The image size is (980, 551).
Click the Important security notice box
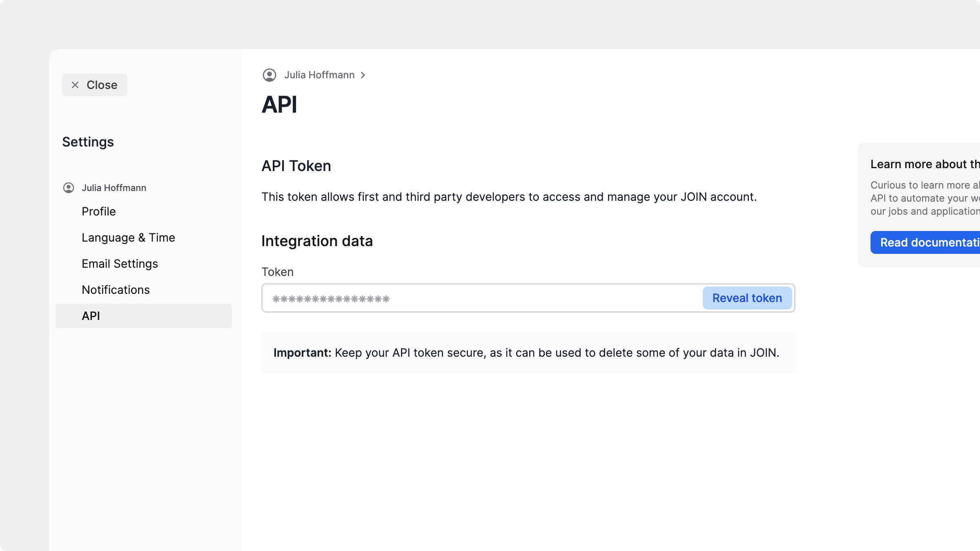point(528,353)
